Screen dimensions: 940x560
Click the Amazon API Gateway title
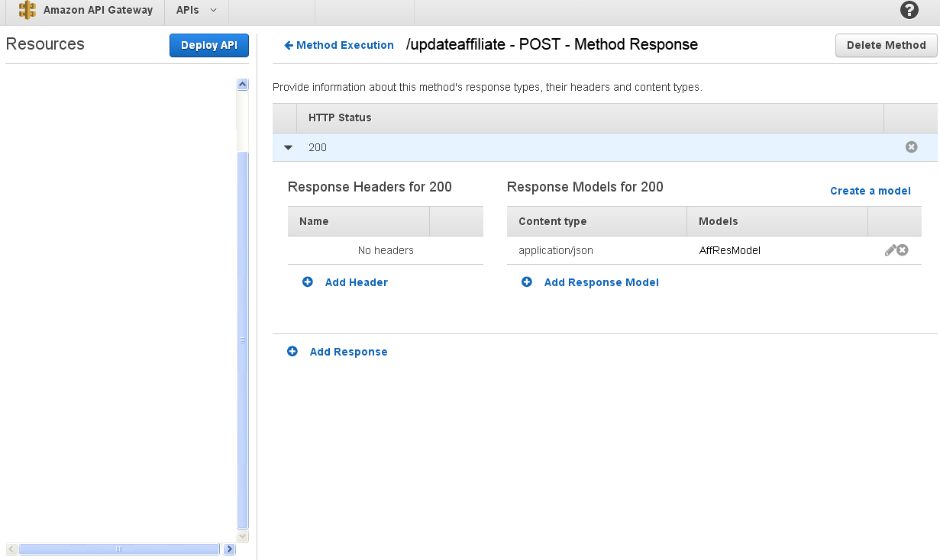click(x=98, y=11)
